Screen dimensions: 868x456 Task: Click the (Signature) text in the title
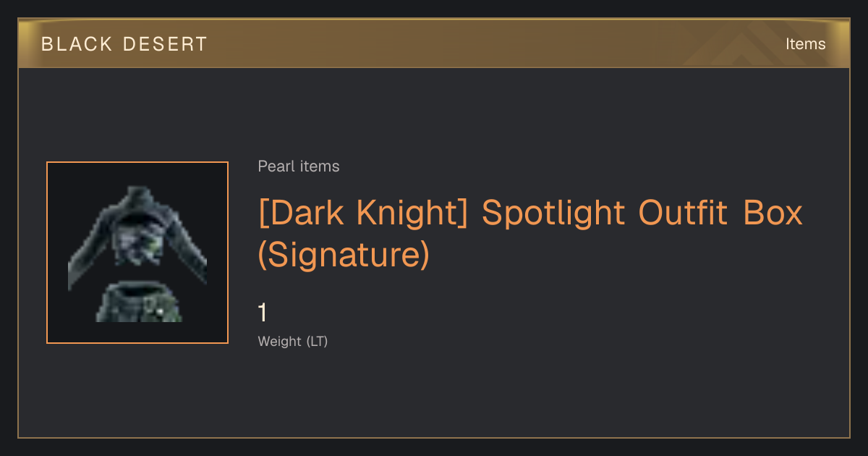click(x=344, y=254)
